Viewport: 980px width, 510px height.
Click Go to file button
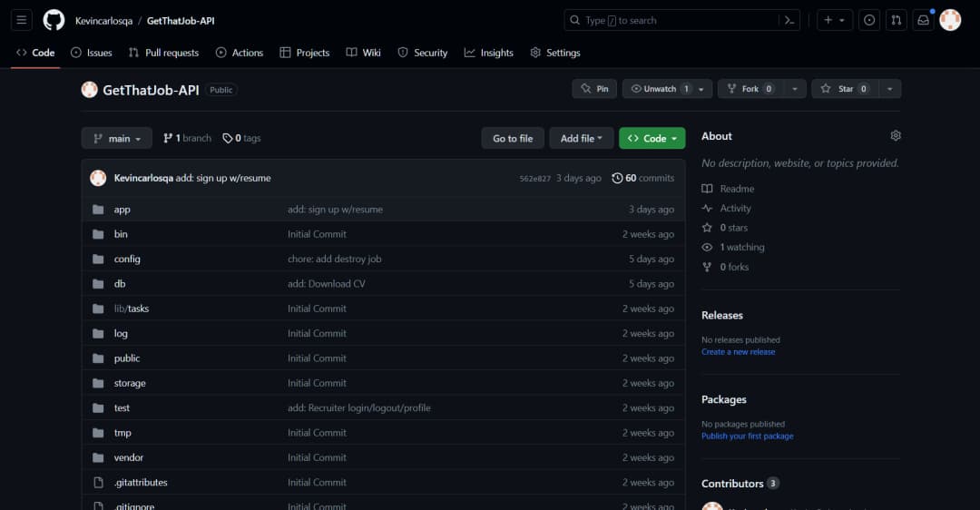coord(513,138)
